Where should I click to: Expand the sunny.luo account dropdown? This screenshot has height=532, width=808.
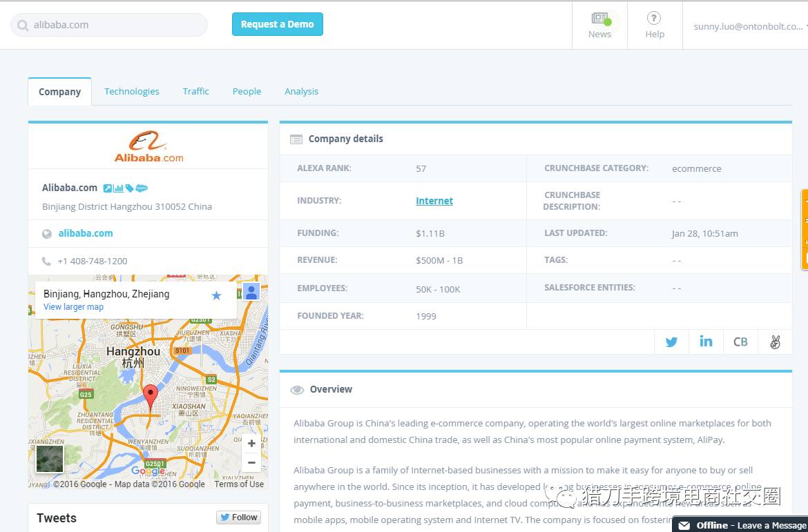pyautogui.click(x=750, y=27)
